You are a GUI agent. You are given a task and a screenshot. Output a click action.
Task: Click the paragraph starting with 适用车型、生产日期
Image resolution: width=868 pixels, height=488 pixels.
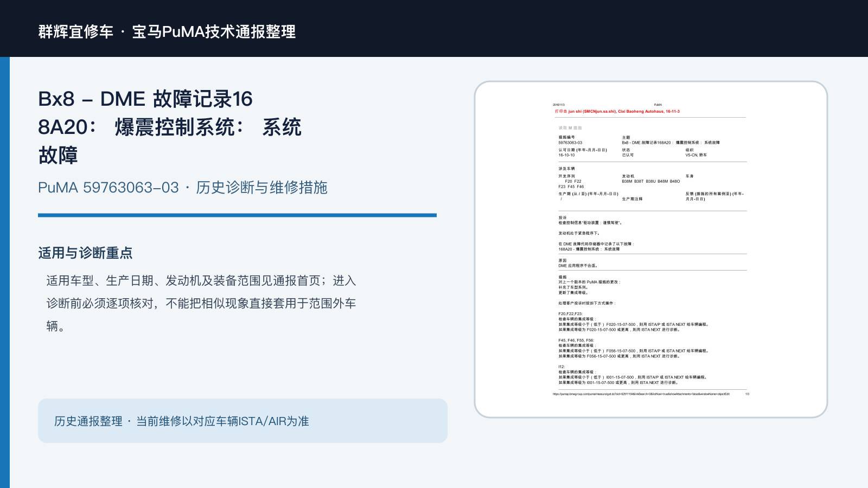(x=201, y=303)
